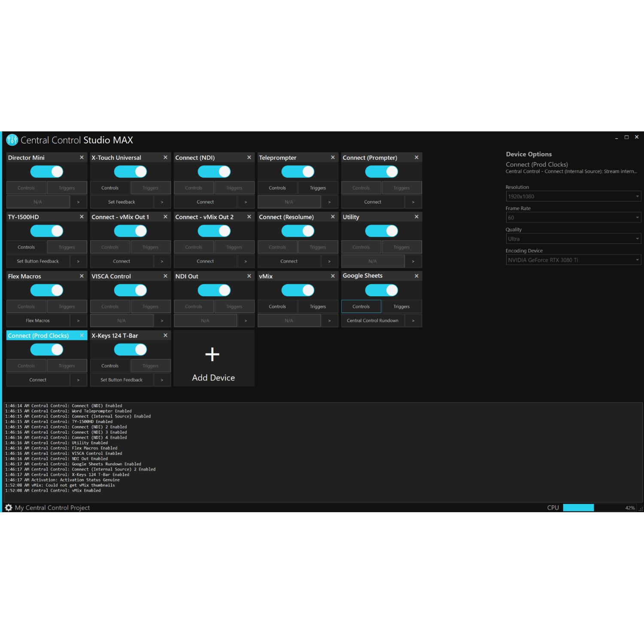The image size is (644, 644).
Task: Remove the Connect - vMix Out 2 device
Action: [249, 217]
